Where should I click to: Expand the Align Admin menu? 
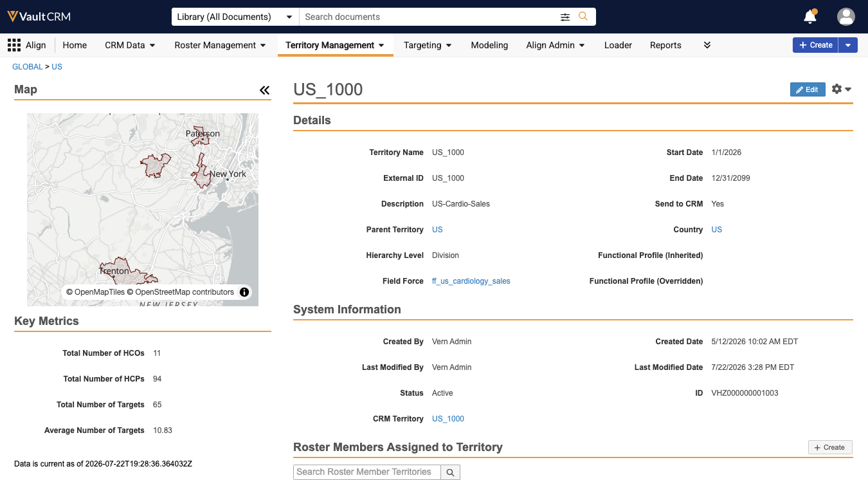click(x=556, y=45)
